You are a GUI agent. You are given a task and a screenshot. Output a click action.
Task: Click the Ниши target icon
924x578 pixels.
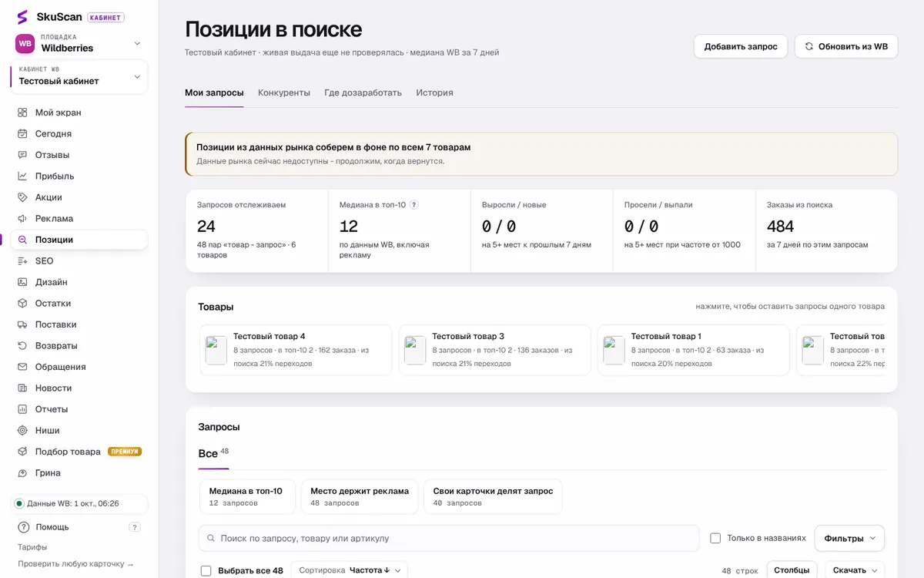pos(22,430)
